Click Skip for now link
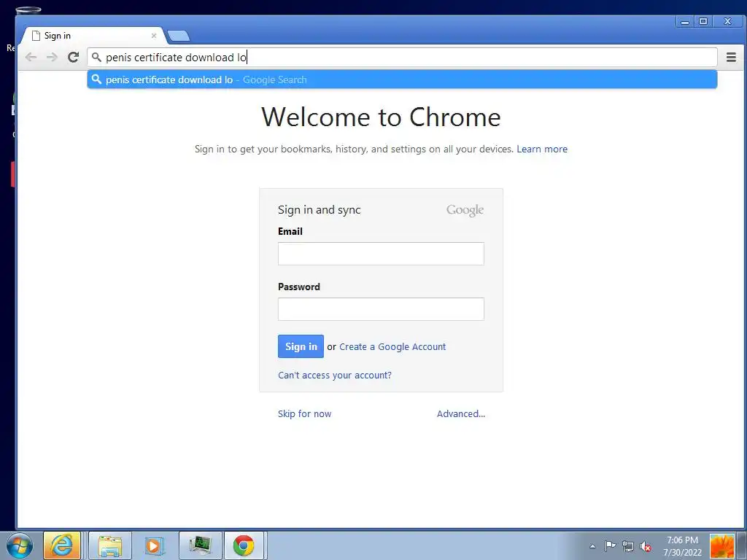This screenshot has width=747, height=560. (x=304, y=414)
